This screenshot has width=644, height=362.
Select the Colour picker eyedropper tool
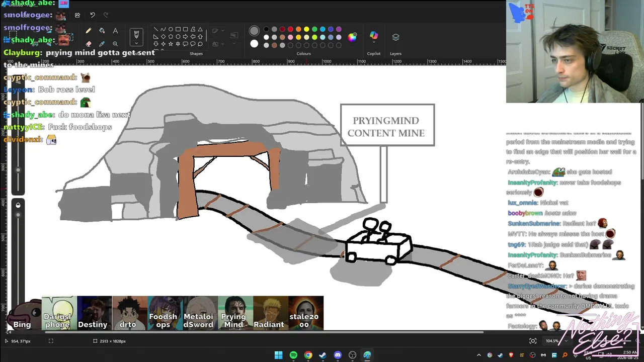(102, 44)
